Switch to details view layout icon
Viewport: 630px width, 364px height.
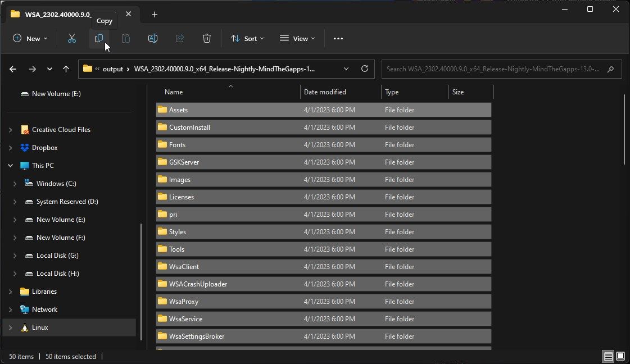click(608, 356)
